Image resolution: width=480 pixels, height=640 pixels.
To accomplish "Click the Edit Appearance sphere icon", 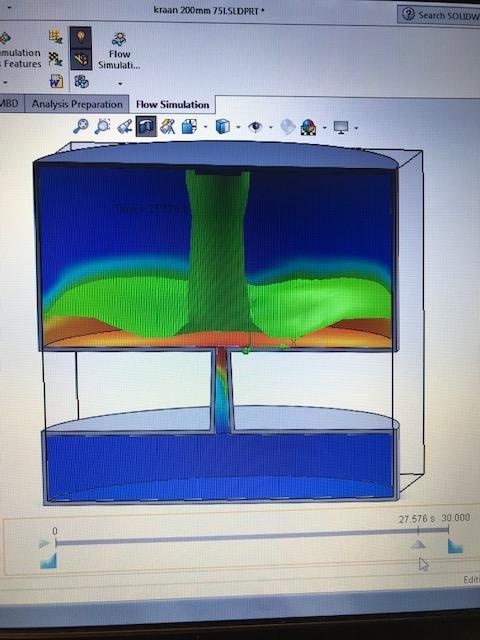I will coord(288,127).
